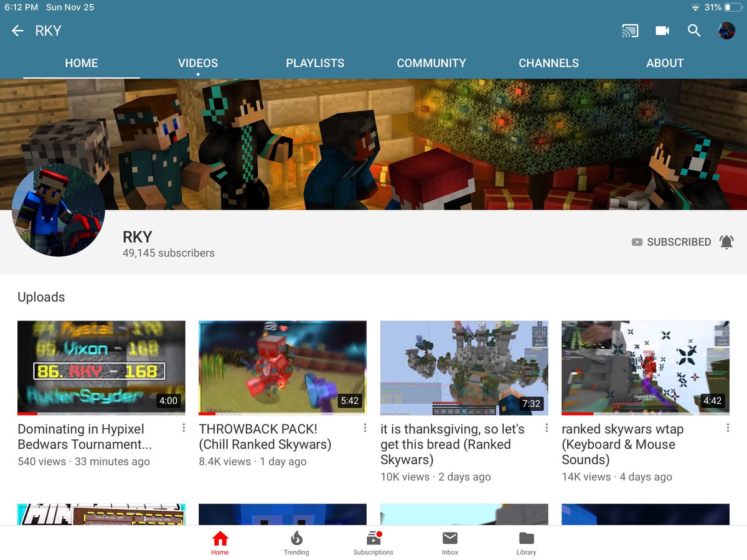Open the account avatar in top bar
The width and height of the screenshot is (747, 560).
pos(726,30)
